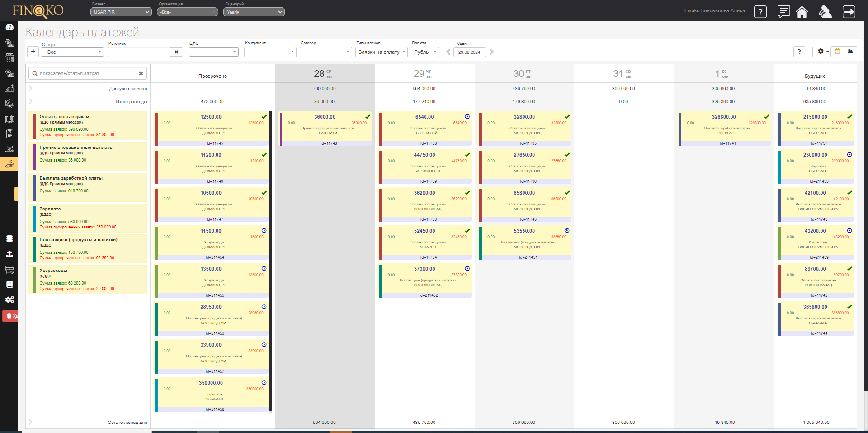Open the dashboard gauge icon in sidebar

coord(9,27)
